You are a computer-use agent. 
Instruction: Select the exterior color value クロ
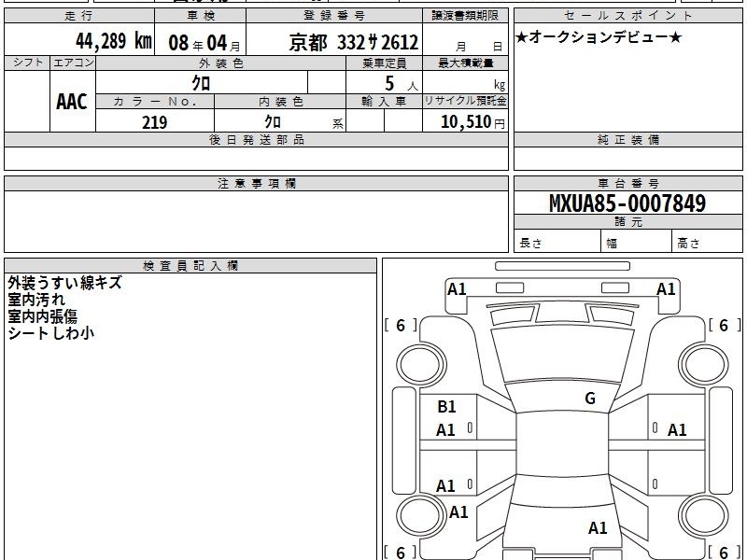click(201, 83)
